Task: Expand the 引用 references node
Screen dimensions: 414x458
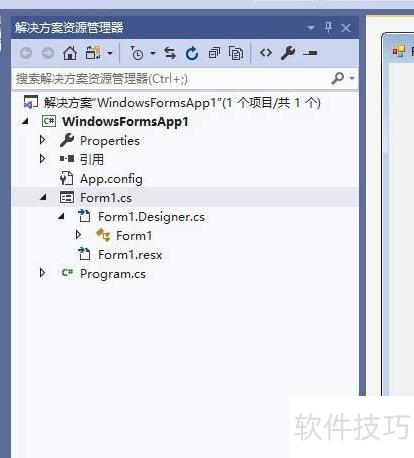Action: coord(42,159)
